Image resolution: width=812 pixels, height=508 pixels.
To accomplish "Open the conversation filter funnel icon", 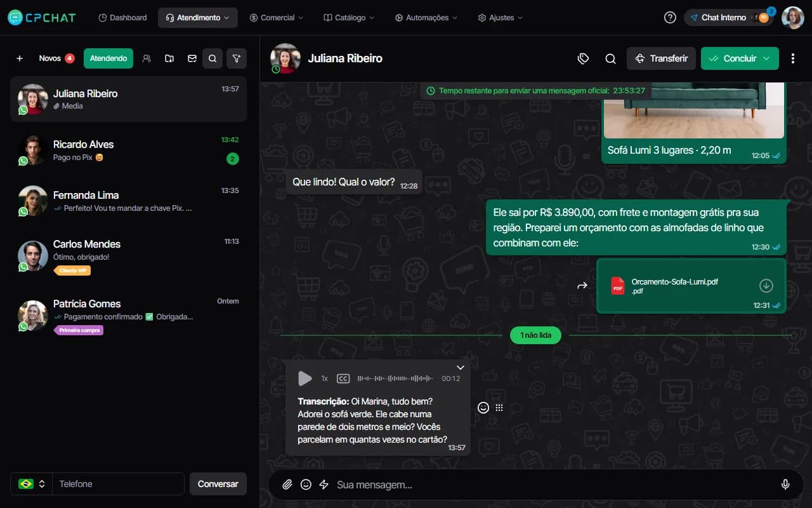I will click(x=237, y=58).
